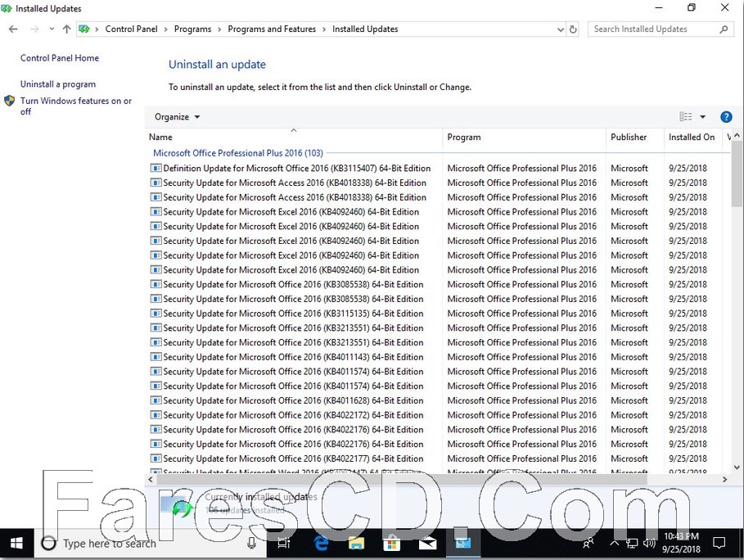Click the Control Panel taskbar button
The image size is (744, 560).
pos(462,544)
